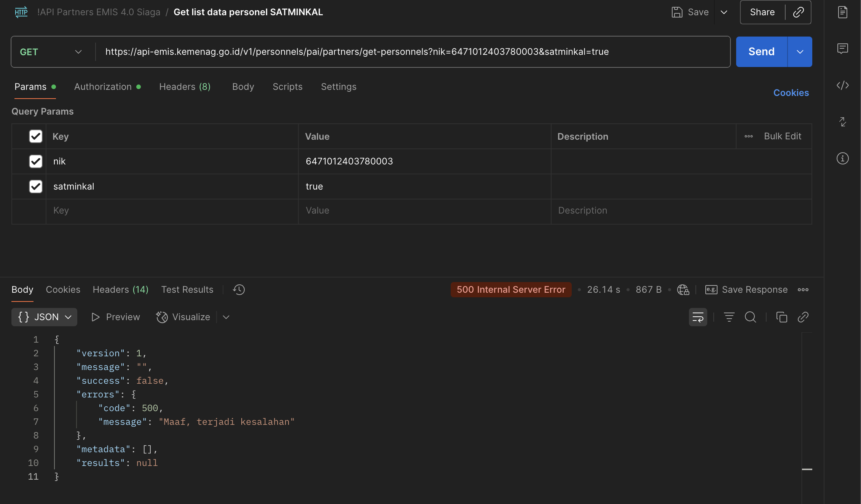Open the code snippet icon in right sidebar

coord(842,85)
